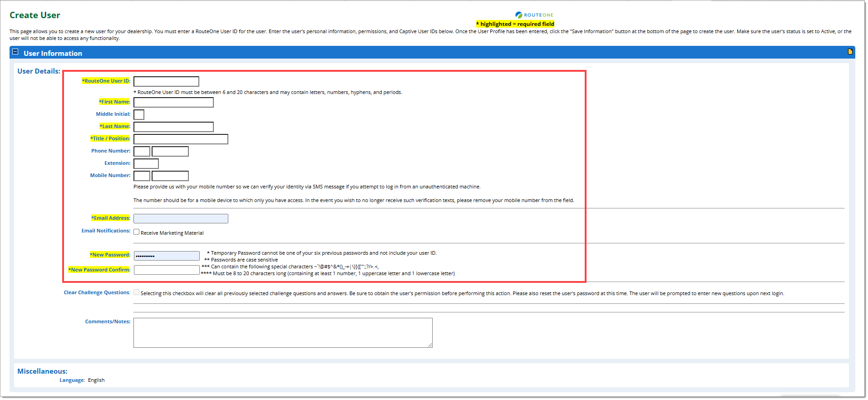
Task: Click the User Details label
Action: [39, 71]
